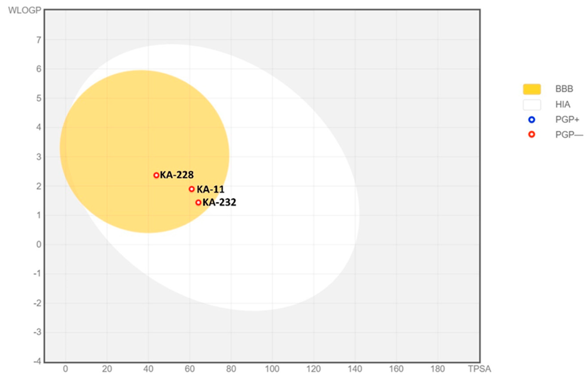
Task: Click the 100 tick on TPSA axis
Action: click(x=272, y=369)
